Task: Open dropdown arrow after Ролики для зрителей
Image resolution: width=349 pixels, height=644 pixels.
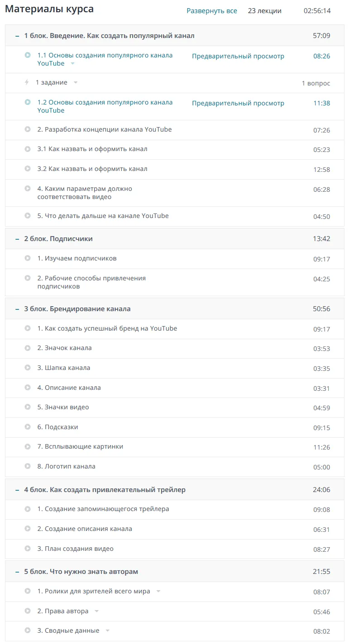Action: (x=158, y=592)
